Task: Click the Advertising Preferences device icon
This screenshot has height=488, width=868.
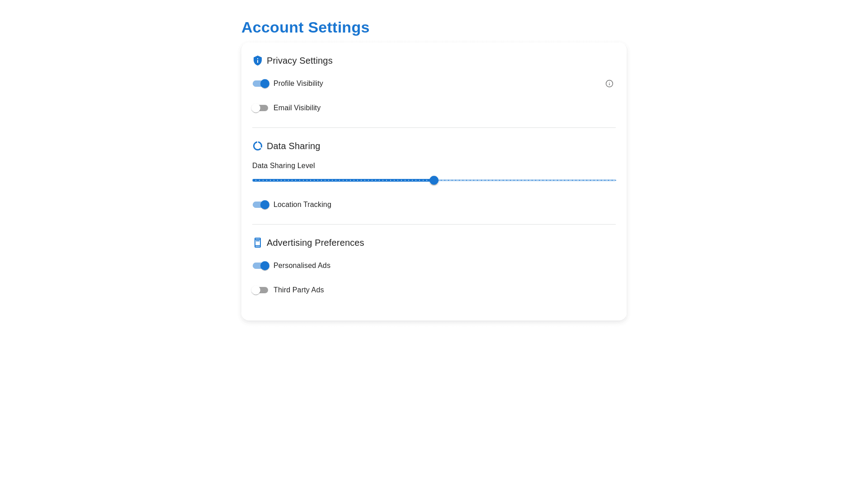Action: 257,243
